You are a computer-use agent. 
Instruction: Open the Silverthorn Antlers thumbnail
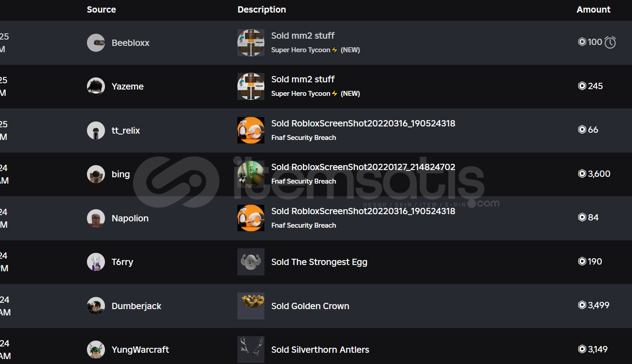coord(251,350)
